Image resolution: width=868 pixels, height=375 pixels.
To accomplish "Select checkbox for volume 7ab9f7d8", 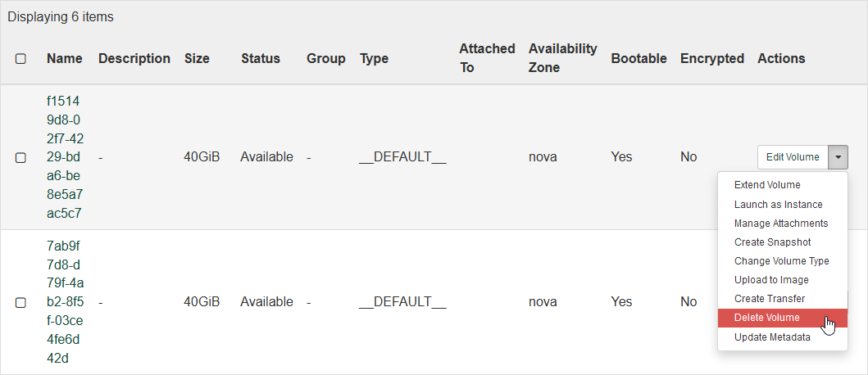I will tap(20, 302).
